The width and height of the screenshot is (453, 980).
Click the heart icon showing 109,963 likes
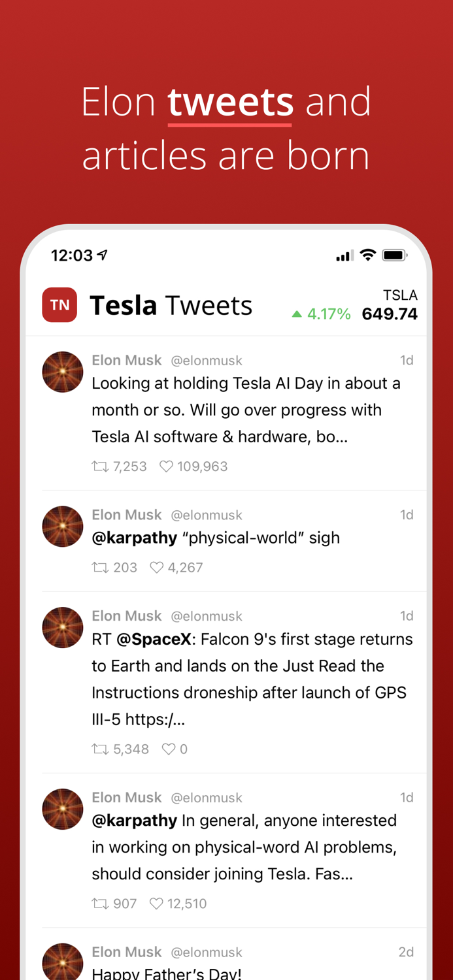[x=167, y=466]
